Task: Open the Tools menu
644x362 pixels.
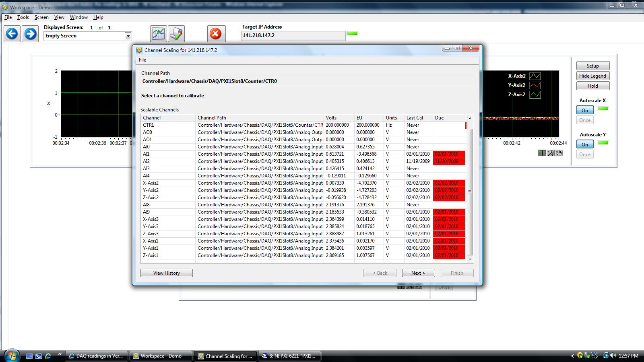Action: tap(23, 17)
